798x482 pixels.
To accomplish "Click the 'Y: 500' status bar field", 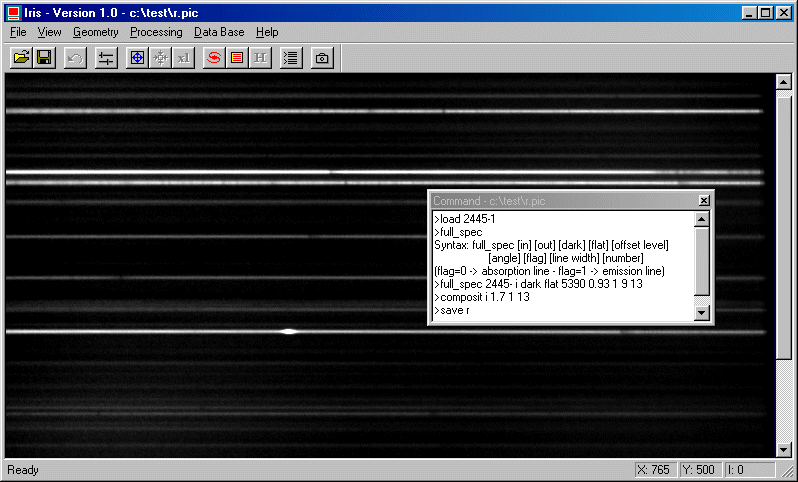I will [701, 469].
